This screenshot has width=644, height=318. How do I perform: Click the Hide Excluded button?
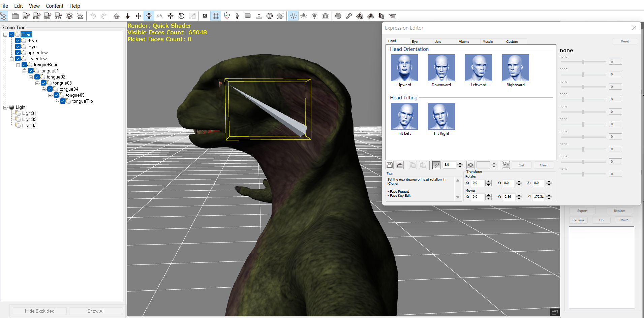pyautogui.click(x=40, y=311)
